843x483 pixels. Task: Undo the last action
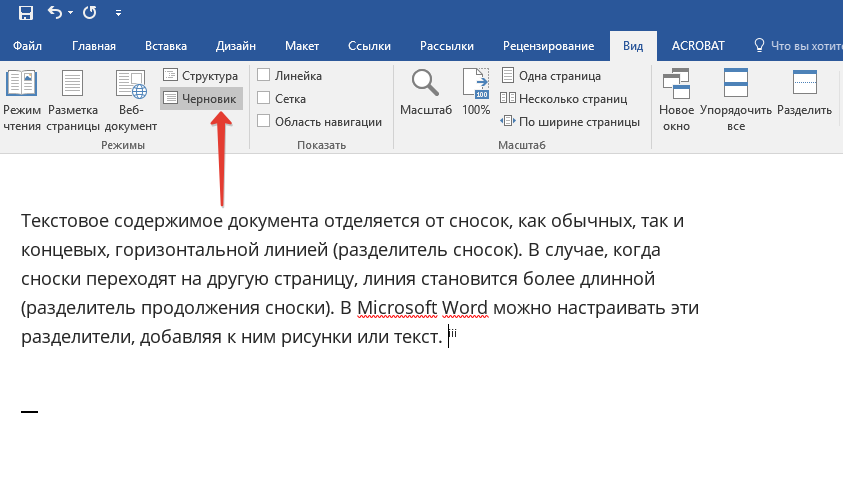click(x=55, y=12)
